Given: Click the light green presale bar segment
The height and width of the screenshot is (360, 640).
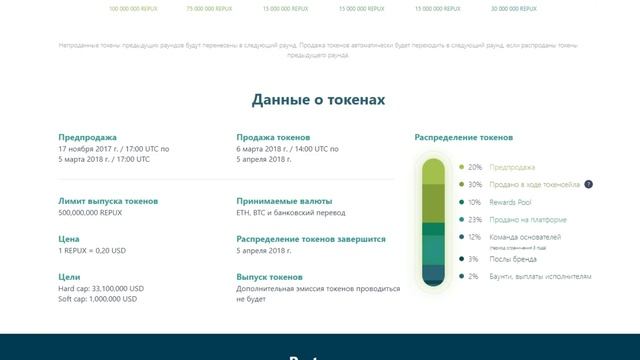Looking at the screenshot, I should click(433, 171).
